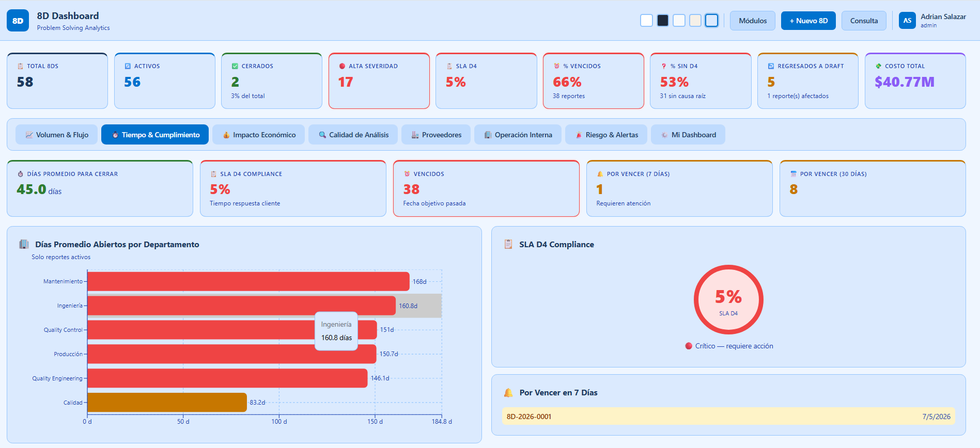This screenshot has width=980, height=448.
Task: Switch to Operación Interna tab
Action: pyautogui.click(x=518, y=135)
